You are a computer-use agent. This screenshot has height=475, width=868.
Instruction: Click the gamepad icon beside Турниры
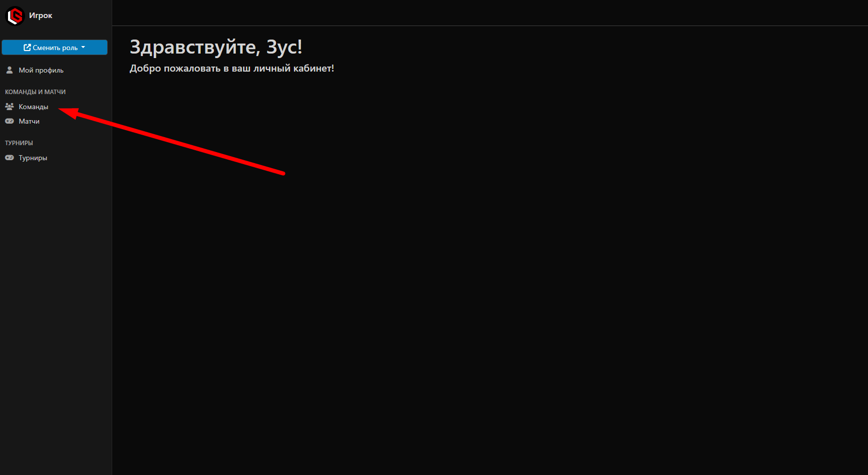(x=10, y=158)
